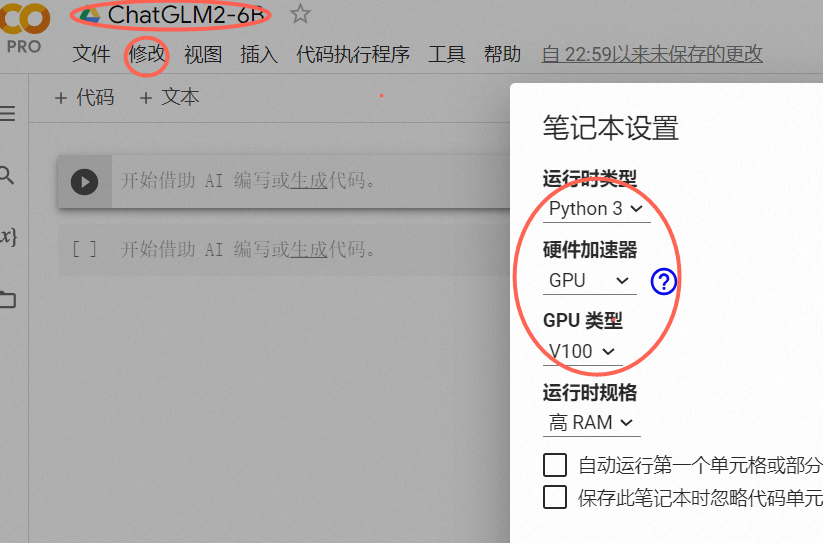Open the 修改 menu
This screenshot has width=823, height=543.
[147, 54]
